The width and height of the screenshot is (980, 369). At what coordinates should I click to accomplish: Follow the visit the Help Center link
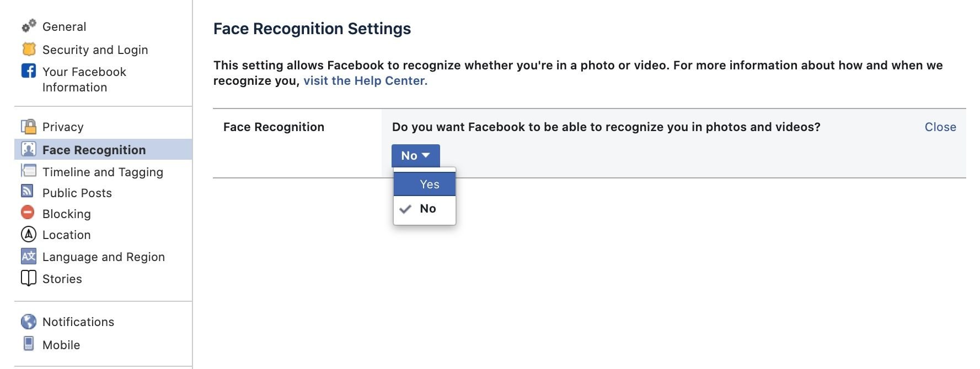coord(365,81)
